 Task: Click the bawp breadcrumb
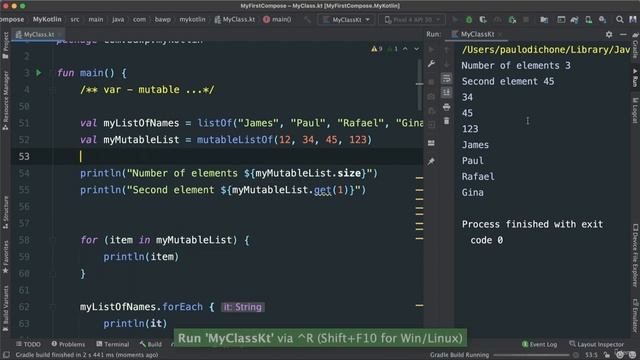(x=162, y=19)
